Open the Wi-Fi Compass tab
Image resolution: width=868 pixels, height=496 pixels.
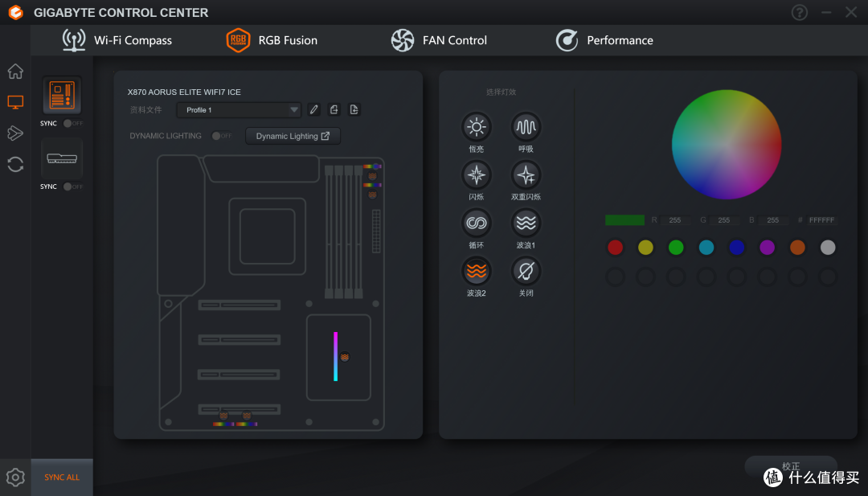tap(117, 40)
